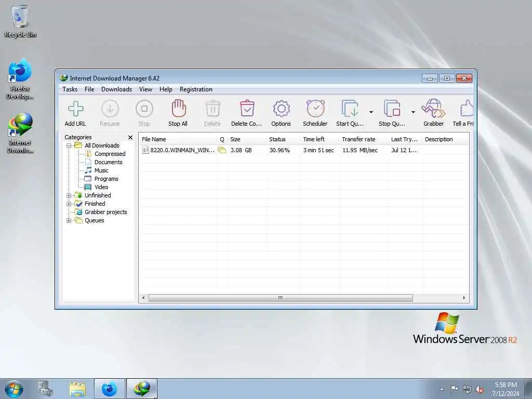Select the Queues tree item
The image size is (532, 399).
pos(95,220)
